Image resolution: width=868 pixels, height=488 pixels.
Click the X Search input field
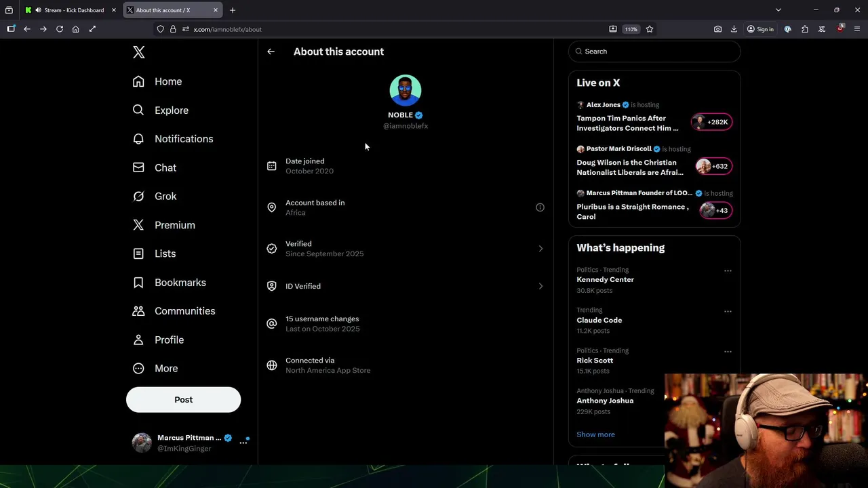tap(654, 52)
